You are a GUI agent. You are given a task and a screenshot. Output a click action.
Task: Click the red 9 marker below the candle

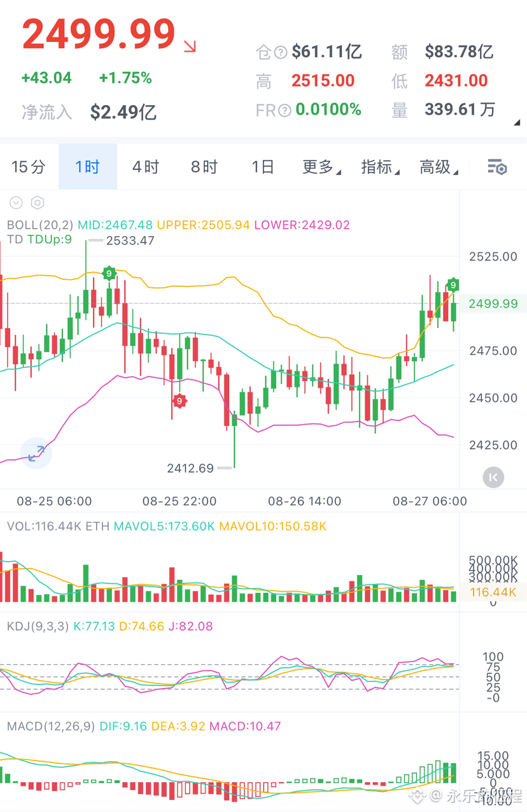coord(179,401)
